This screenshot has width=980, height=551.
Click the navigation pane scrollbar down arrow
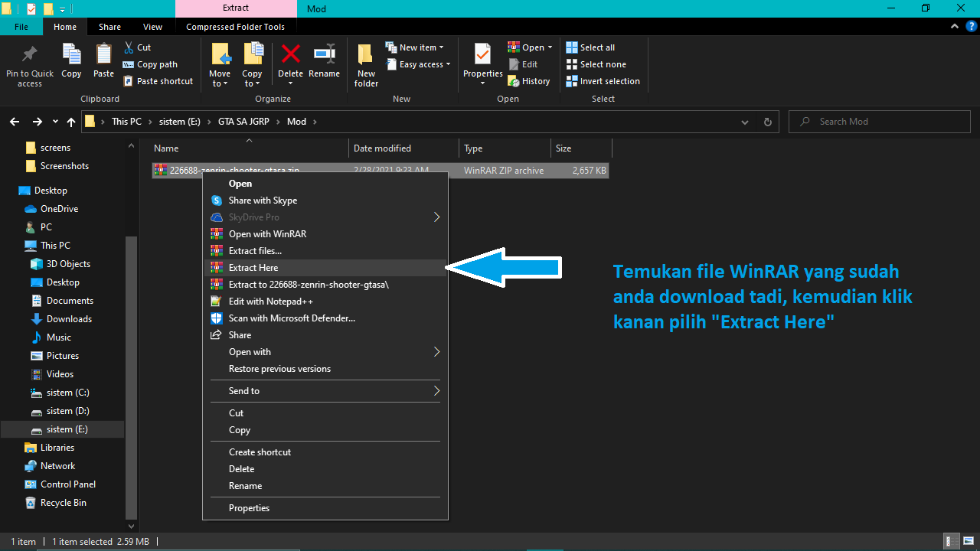click(x=131, y=527)
